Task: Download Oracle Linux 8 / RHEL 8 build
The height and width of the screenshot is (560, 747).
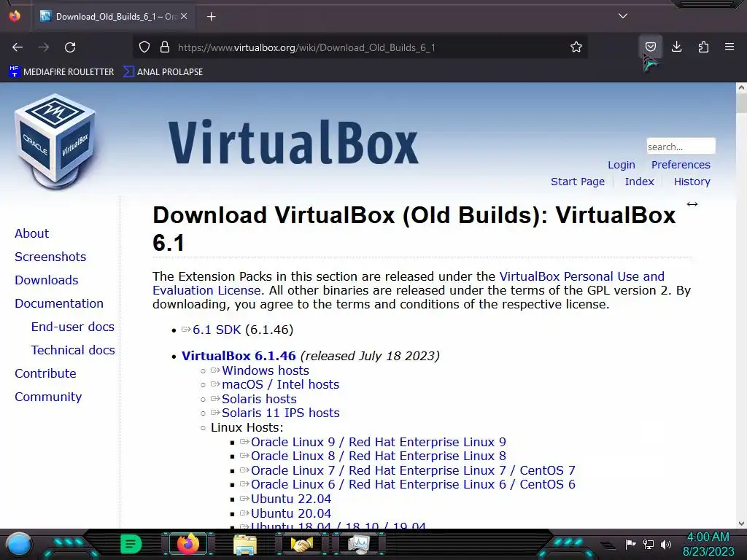Action: pos(379,456)
